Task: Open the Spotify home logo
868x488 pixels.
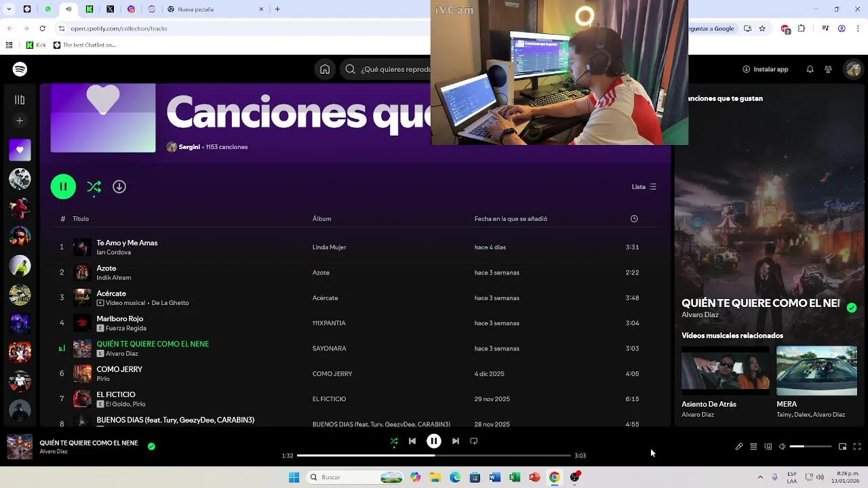Action: pos(20,69)
